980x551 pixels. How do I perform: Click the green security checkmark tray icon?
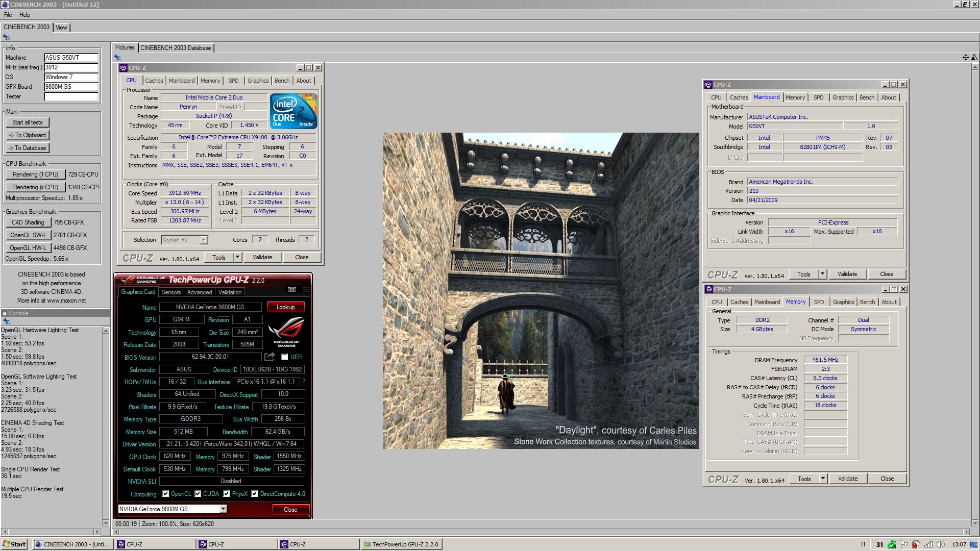[892, 544]
